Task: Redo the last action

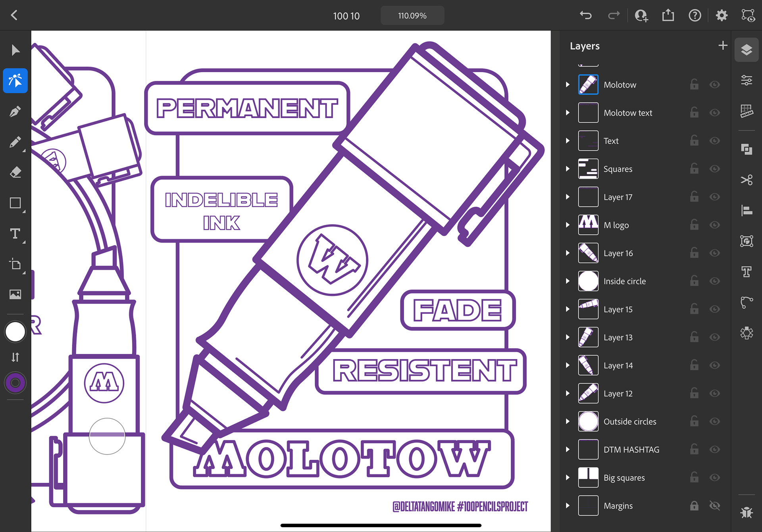Action: coord(614,15)
